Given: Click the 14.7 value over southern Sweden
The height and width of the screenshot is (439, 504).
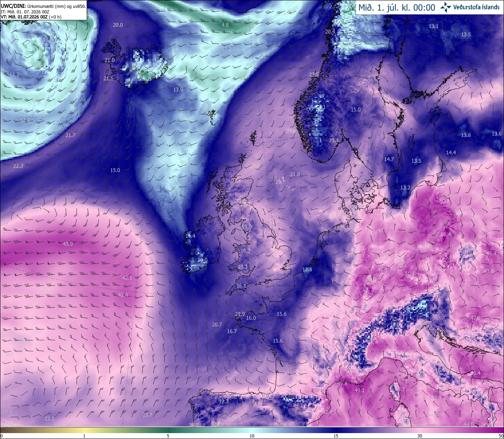Looking at the screenshot, I should click(x=389, y=159).
